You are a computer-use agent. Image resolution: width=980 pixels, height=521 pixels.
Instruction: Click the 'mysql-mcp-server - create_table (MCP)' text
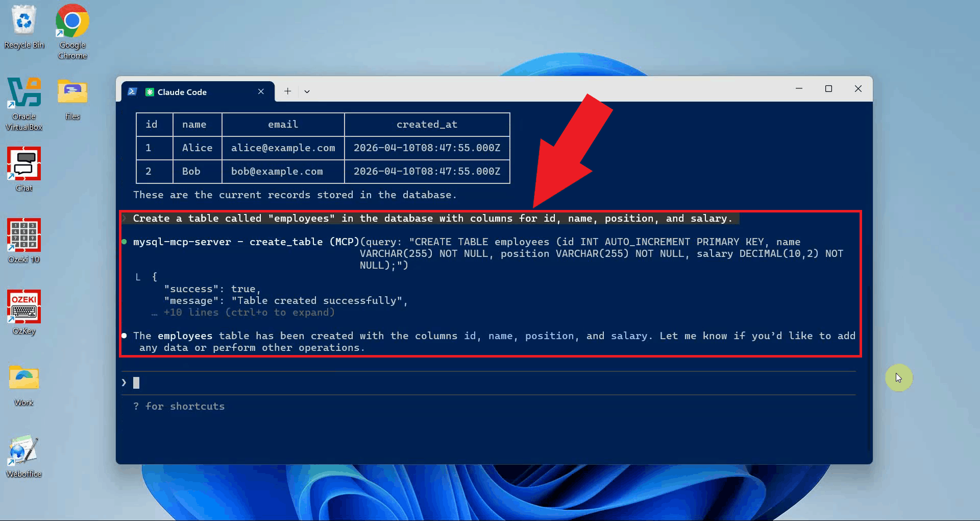(247, 242)
